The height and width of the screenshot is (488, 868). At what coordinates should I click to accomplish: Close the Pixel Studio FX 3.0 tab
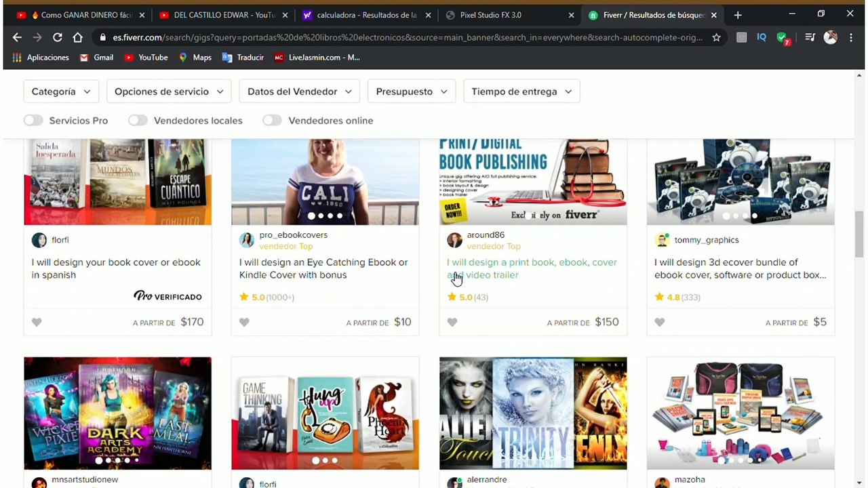(x=571, y=15)
